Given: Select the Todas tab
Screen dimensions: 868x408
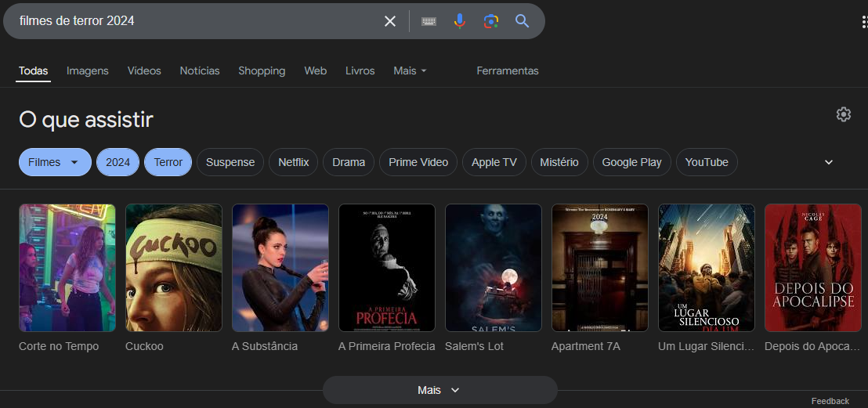Looking at the screenshot, I should [33, 70].
